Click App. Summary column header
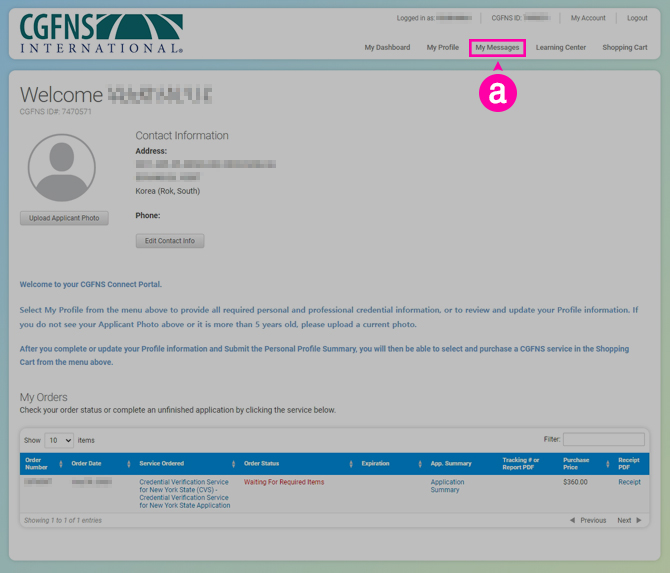670x573 pixels. 451,464
